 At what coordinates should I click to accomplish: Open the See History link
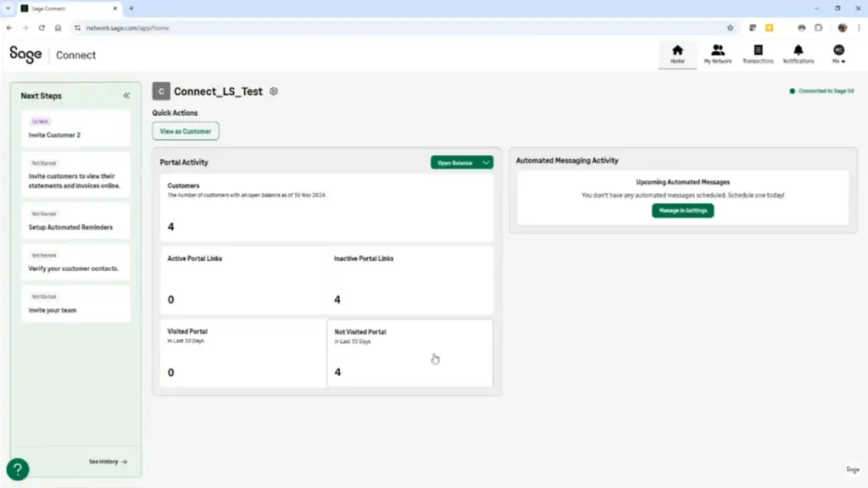108,462
